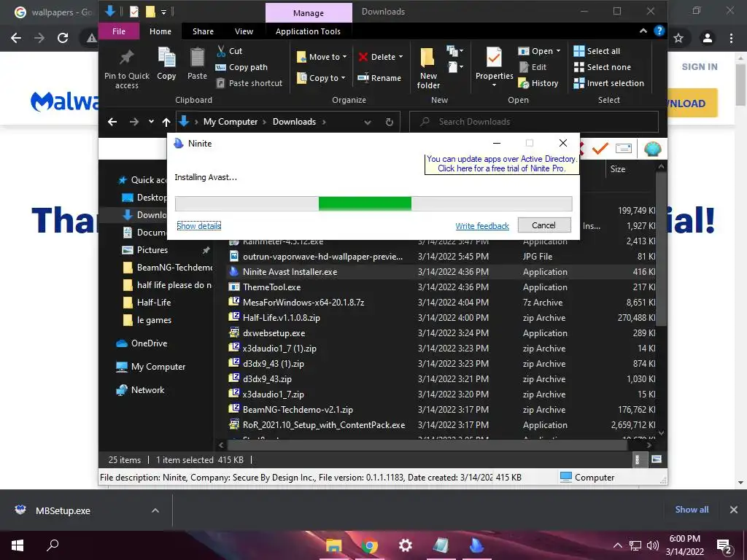Open Windows Start menu

point(18,545)
